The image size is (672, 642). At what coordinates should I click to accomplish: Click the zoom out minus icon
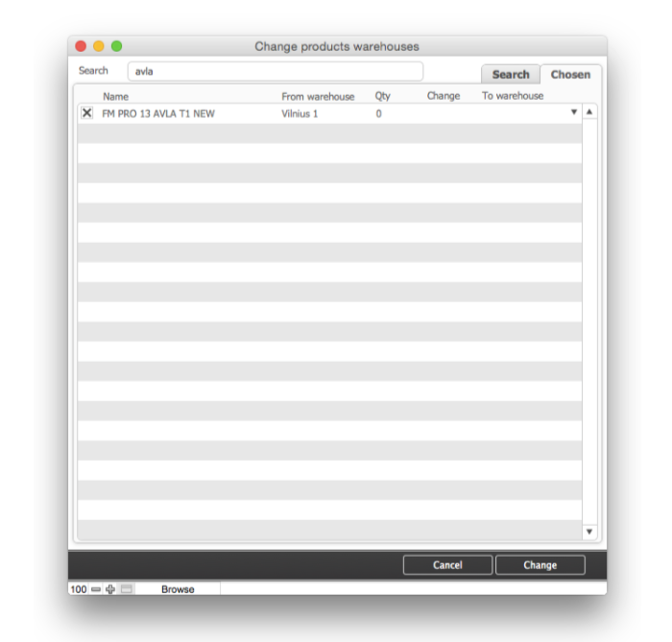click(x=96, y=589)
